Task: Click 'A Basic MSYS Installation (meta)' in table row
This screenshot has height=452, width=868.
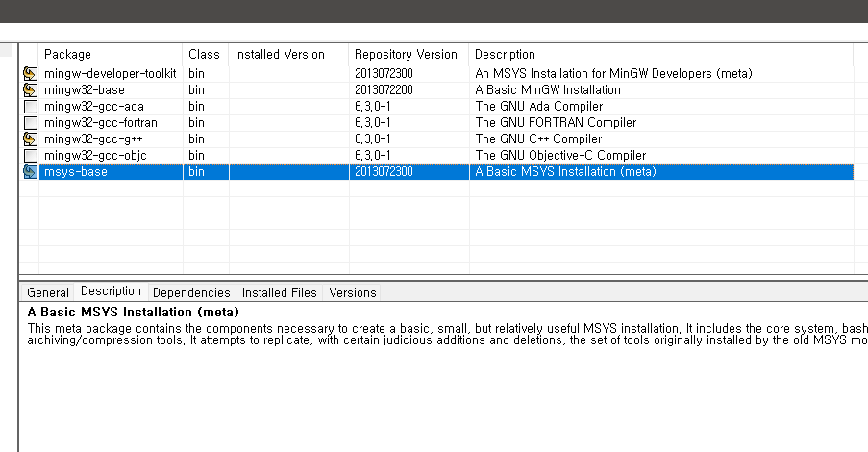Action: (565, 172)
